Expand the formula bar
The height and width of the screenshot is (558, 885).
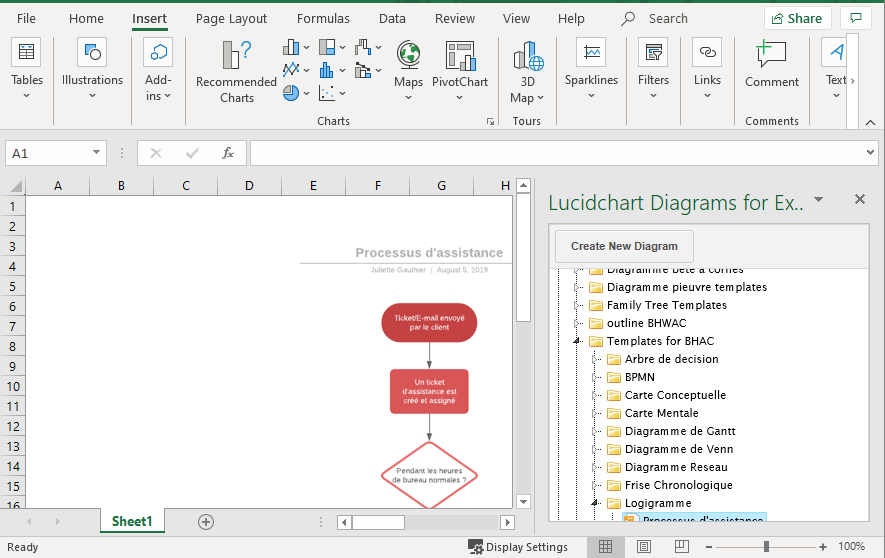click(x=870, y=152)
